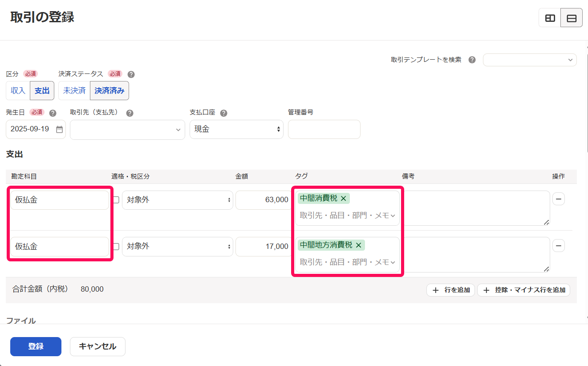
Task: Click 控除・マイナス行を追加 button
Action: coord(524,290)
